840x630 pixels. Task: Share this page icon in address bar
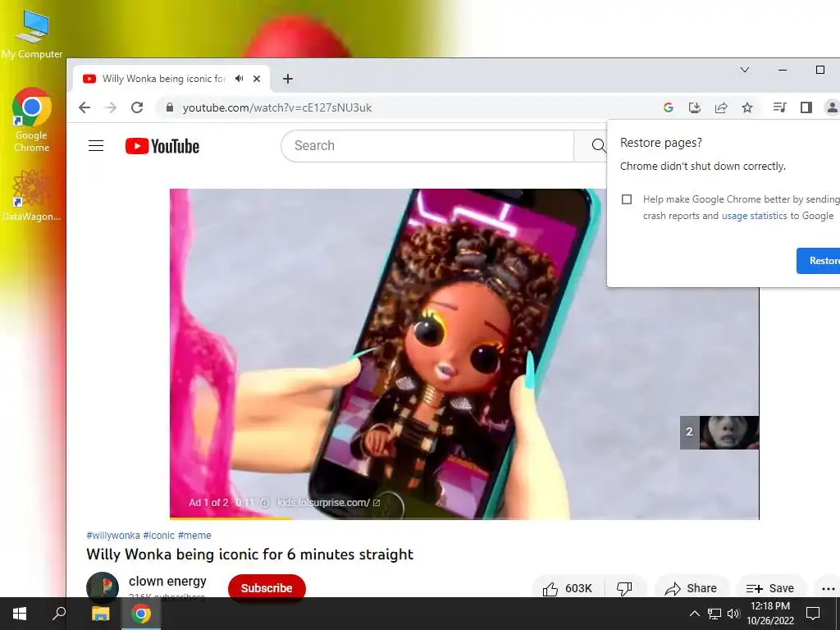721,107
